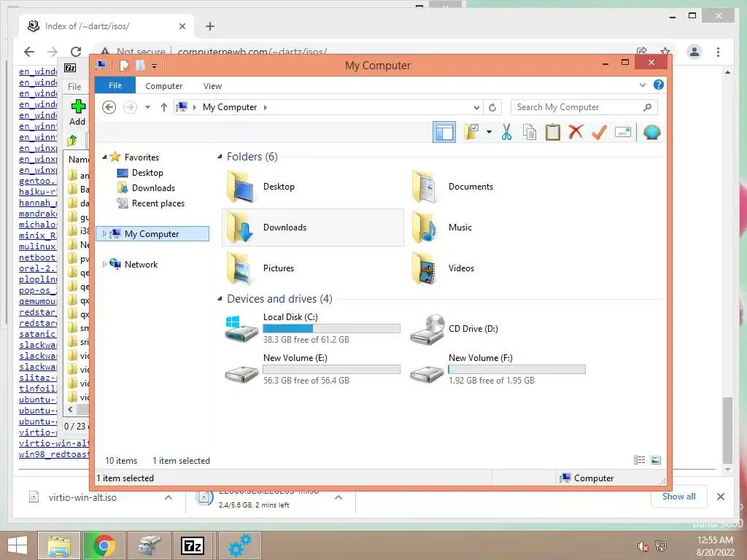Select the Documents folder icon
747x560 pixels.
(424, 187)
